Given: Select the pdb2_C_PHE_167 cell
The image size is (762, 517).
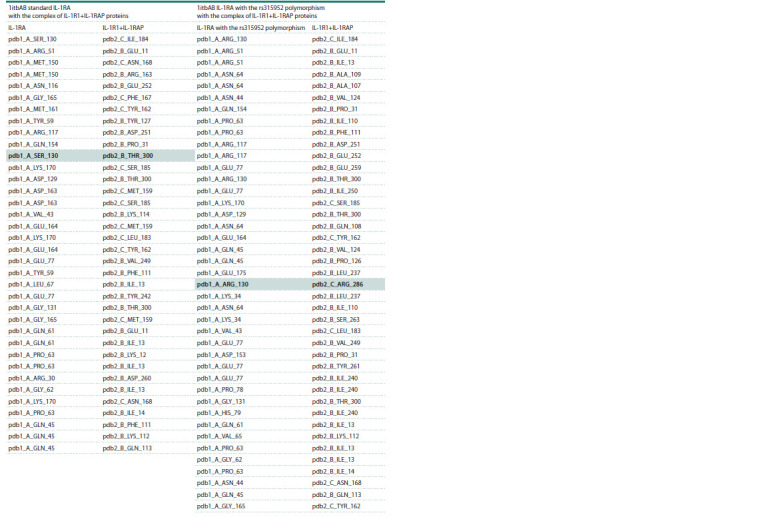Looking at the screenshot, I should (127, 98).
